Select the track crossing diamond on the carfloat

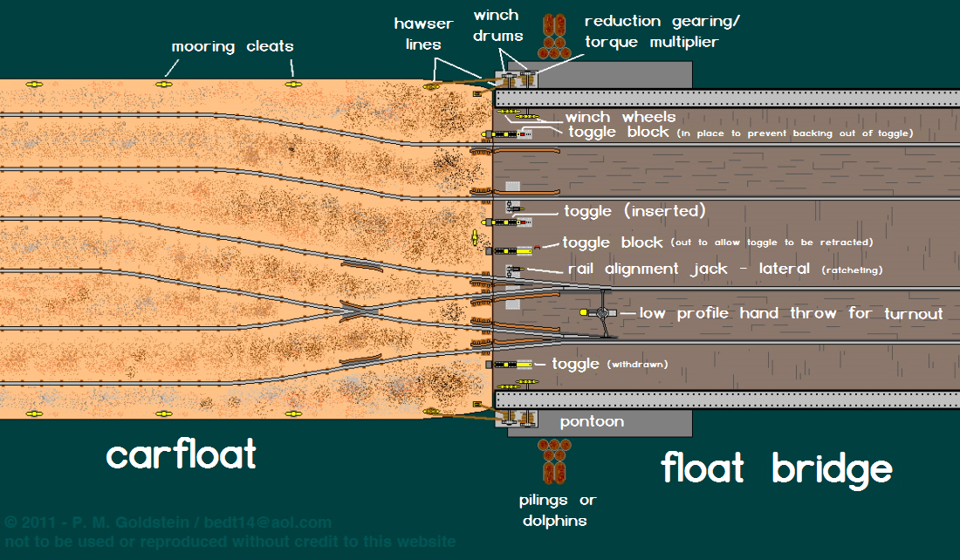[x=358, y=311]
